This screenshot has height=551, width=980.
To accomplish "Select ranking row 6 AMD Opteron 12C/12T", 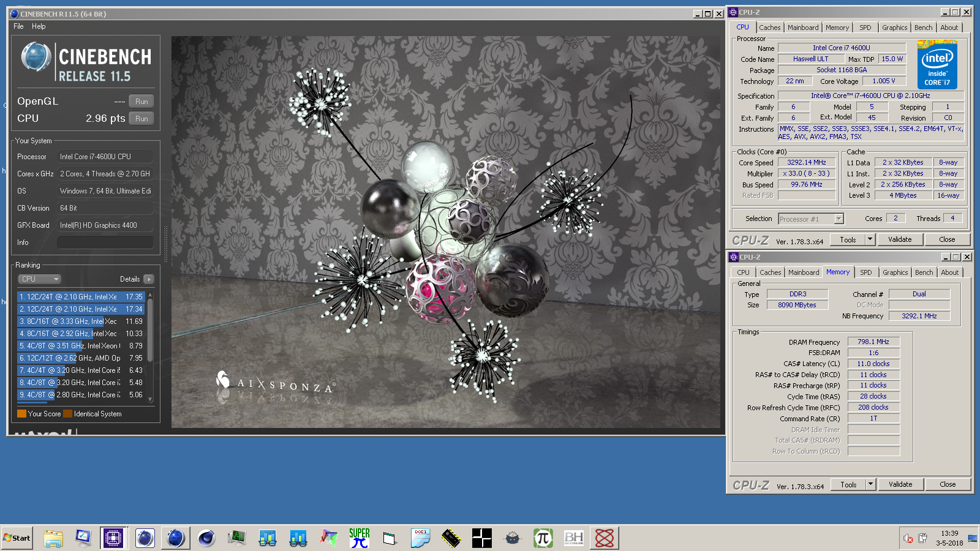I will click(81, 358).
